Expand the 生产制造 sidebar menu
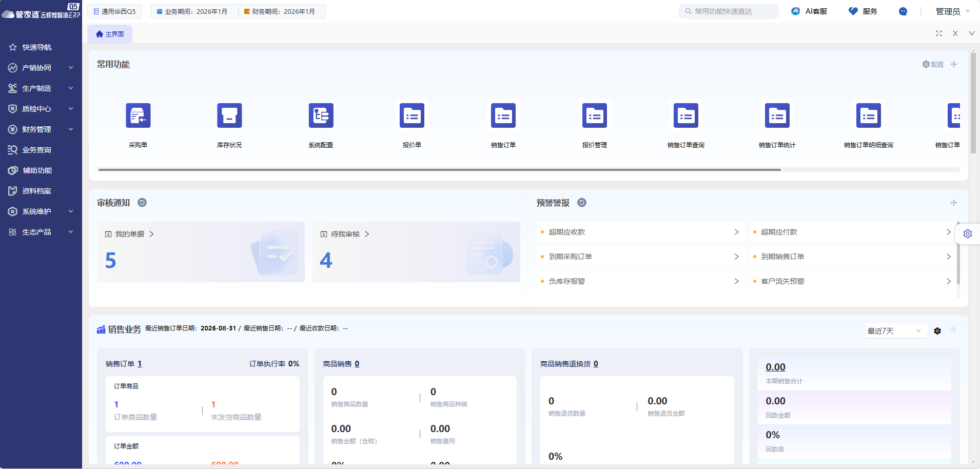This screenshot has height=469, width=980. click(x=41, y=88)
